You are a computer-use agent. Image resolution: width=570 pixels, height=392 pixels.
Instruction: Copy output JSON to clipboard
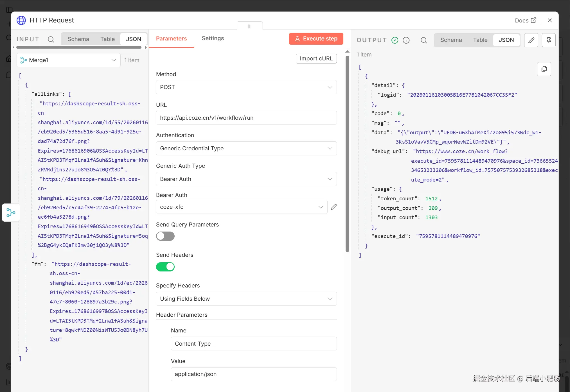(x=544, y=69)
